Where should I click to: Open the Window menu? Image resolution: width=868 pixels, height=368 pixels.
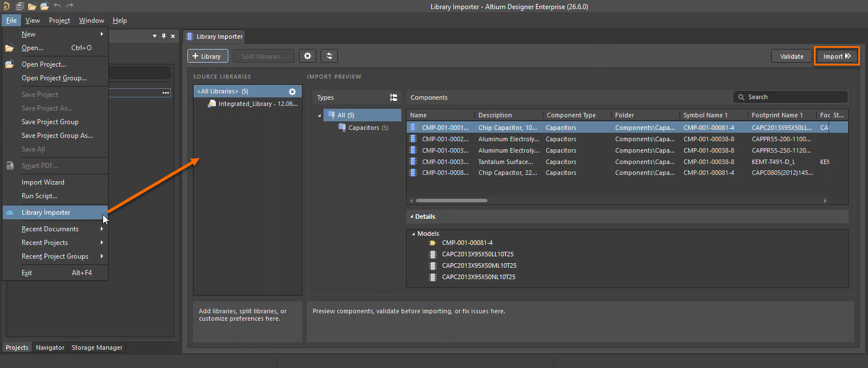coord(92,21)
